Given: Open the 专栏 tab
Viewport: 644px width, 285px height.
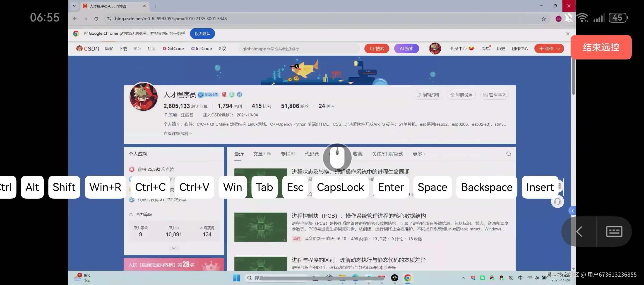Looking at the screenshot, I should [285, 154].
